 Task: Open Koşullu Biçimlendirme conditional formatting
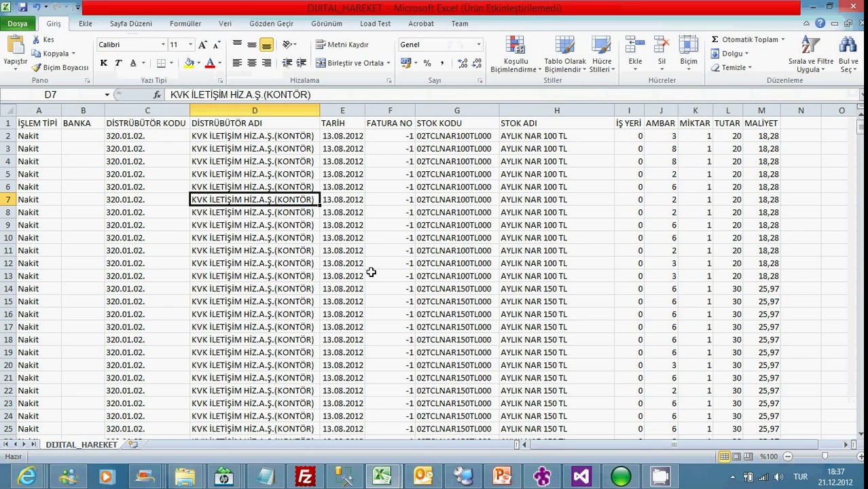tap(516, 54)
